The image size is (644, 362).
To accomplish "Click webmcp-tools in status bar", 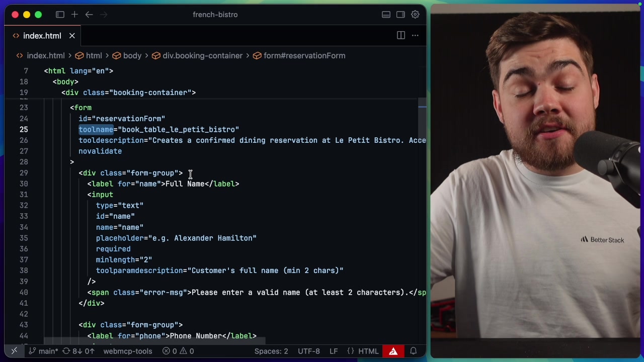I will (x=128, y=351).
